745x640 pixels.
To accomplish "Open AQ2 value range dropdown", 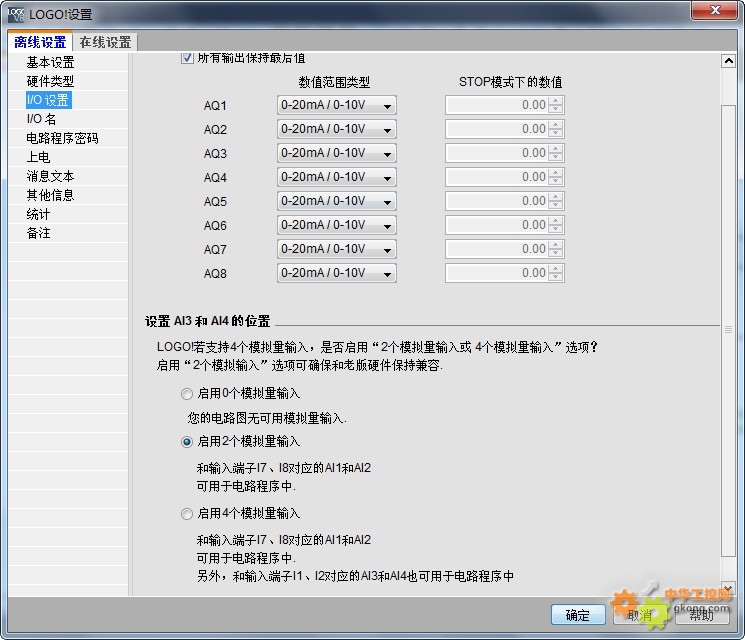I will point(336,129).
